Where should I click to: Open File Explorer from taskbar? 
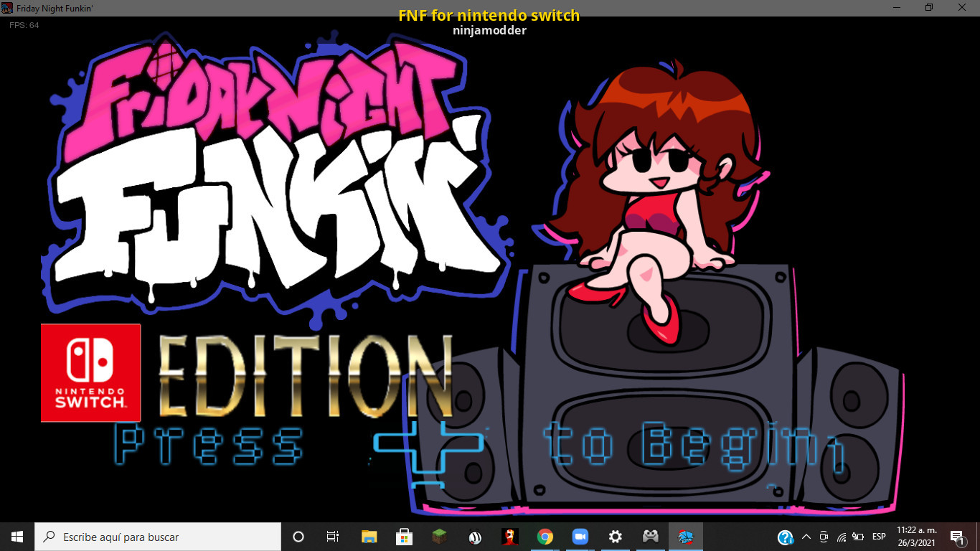[369, 537]
